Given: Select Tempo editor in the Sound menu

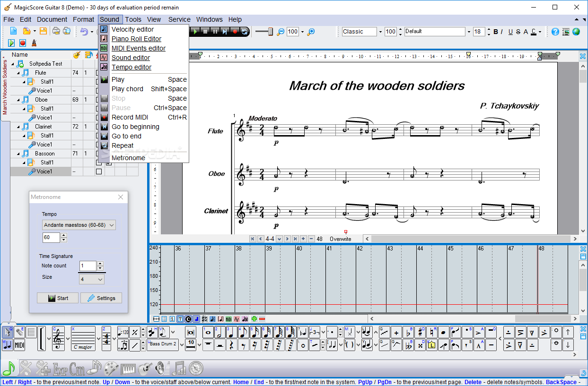Looking at the screenshot, I should (x=132, y=67).
